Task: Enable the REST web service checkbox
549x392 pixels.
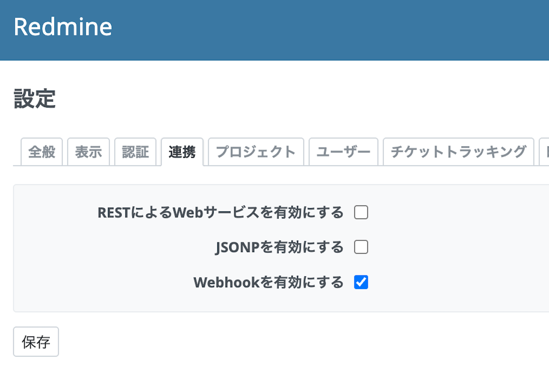Action: coord(361,213)
